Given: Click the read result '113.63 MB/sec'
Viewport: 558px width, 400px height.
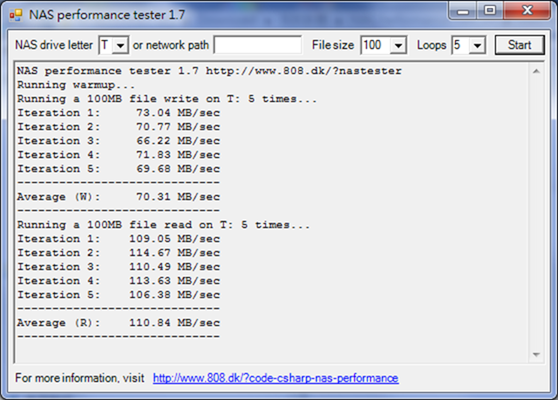Looking at the screenshot, I should click(x=174, y=281).
